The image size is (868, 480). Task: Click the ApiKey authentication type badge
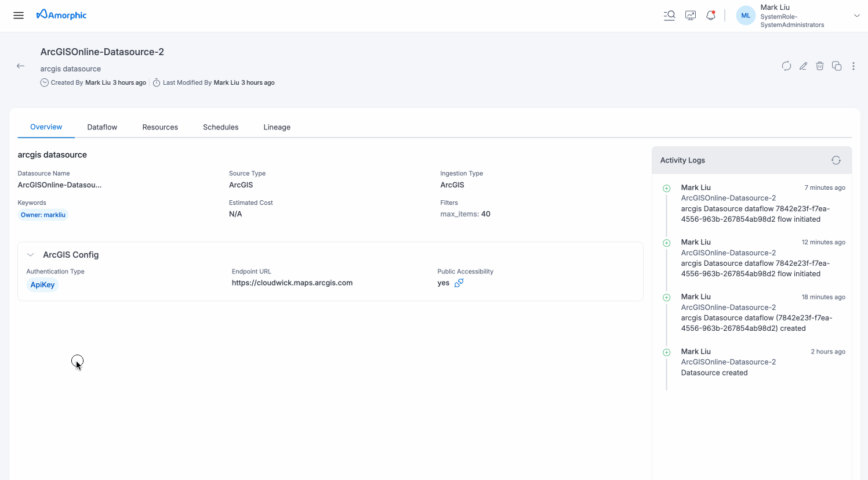coord(42,285)
